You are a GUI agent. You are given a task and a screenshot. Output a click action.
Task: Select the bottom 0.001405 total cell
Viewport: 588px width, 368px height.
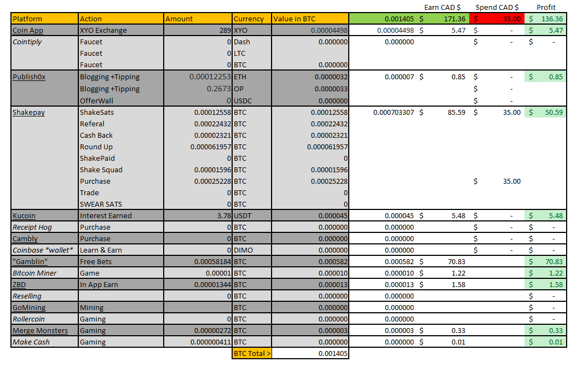pos(310,353)
